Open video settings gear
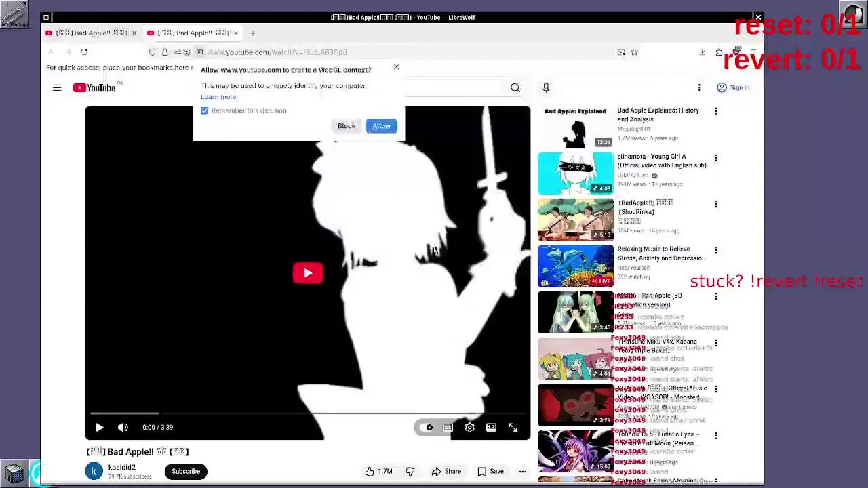The height and width of the screenshot is (488, 868). click(x=469, y=427)
